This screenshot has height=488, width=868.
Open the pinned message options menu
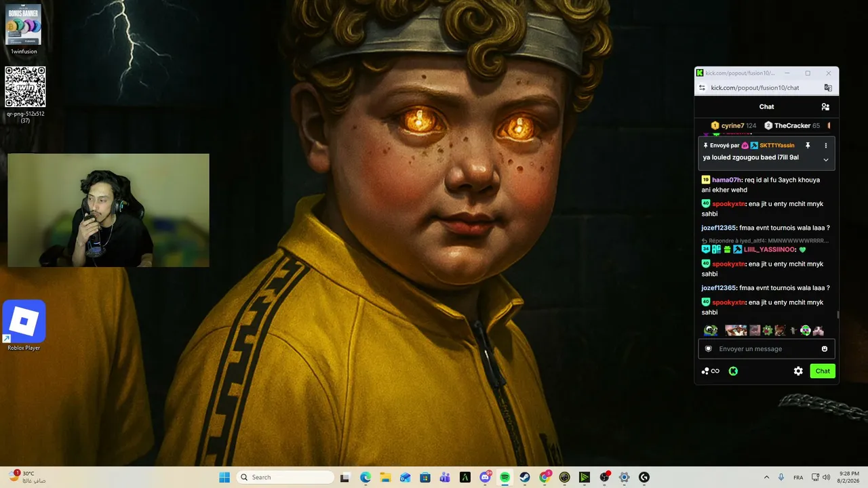coord(826,146)
